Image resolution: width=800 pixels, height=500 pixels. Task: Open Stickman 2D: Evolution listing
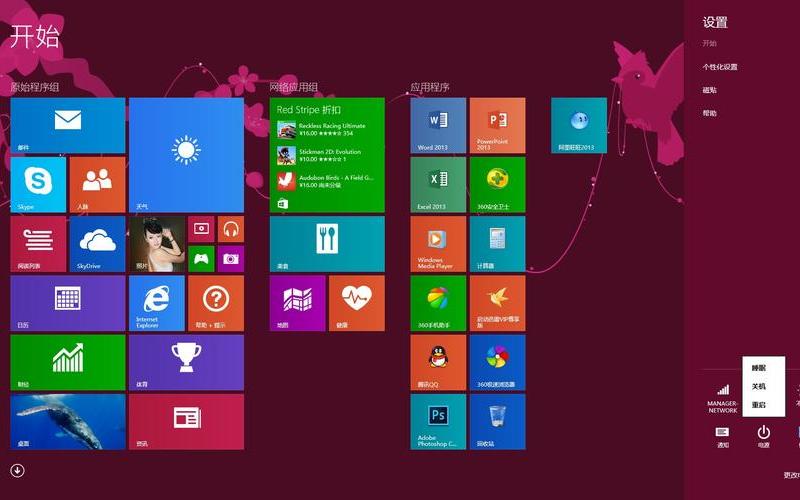[x=319, y=155]
